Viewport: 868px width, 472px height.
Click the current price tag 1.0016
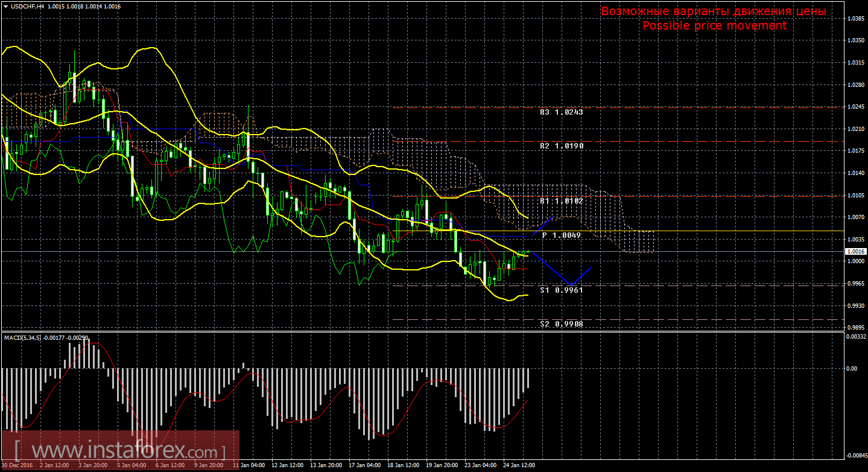pyautogui.click(x=855, y=251)
